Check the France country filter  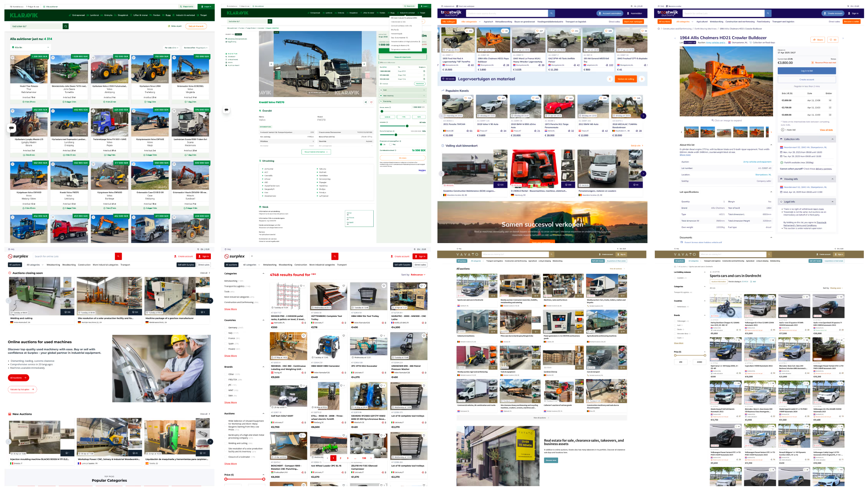[226, 338]
